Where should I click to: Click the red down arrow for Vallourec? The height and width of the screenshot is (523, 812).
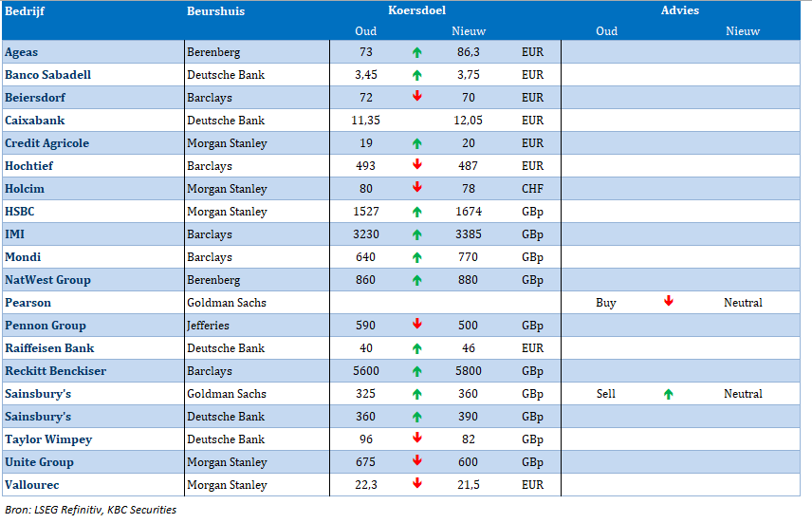tap(416, 483)
